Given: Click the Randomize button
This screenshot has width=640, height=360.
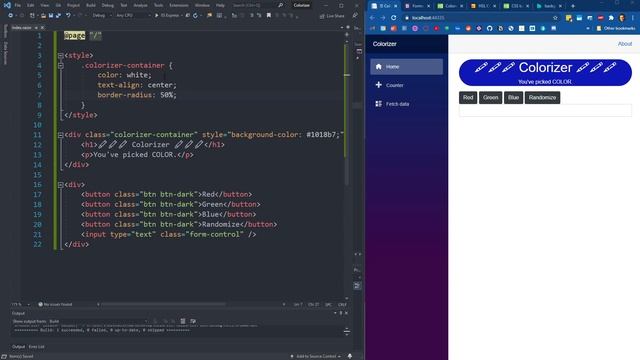Looking at the screenshot, I should pyautogui.click(x=542, y=98).
